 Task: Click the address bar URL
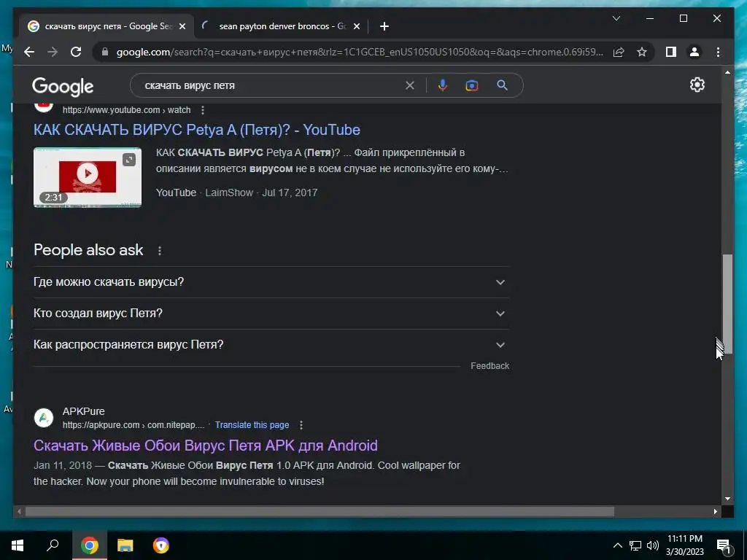pos(360,52)
